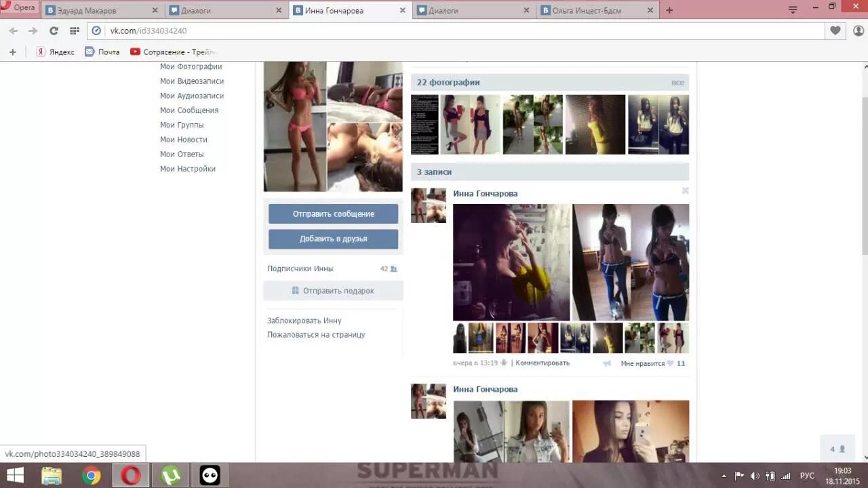868x488 pixels.
Task: Close the Эдуард Макаров tab
Action: tap(155, 11)
